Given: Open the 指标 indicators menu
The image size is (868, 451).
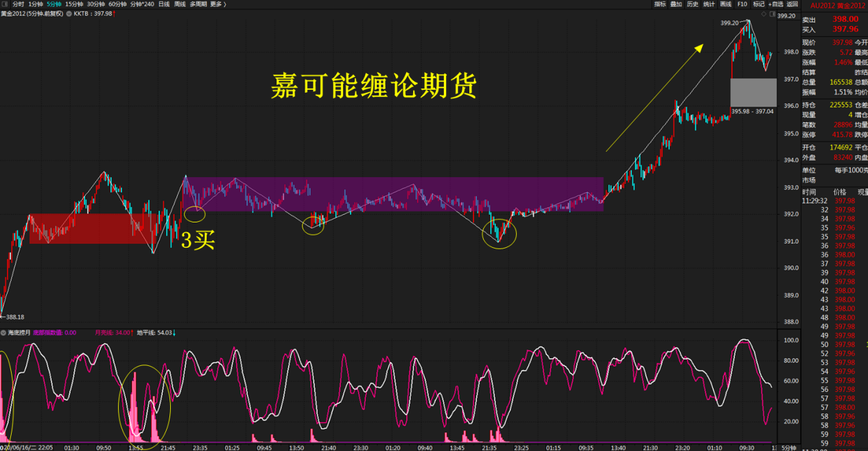Looking at the screenshot, I should click(x=660, y=4).
